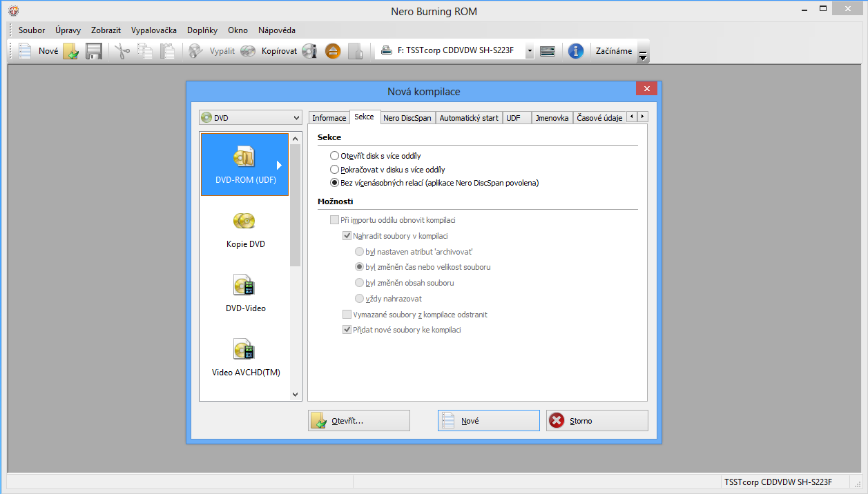
Task: Click the gray document icon beside eject
Action: pyautogui.click(x=355, y=51)
